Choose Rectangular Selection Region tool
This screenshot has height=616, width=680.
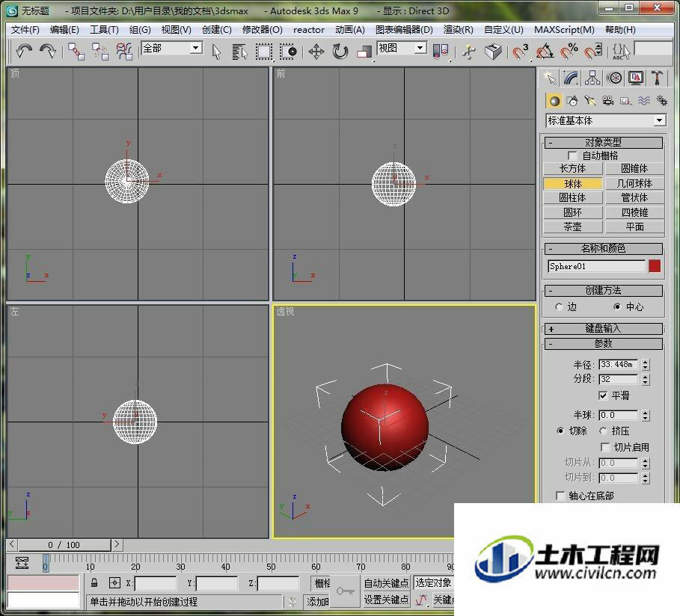click(x=263, y=52)
